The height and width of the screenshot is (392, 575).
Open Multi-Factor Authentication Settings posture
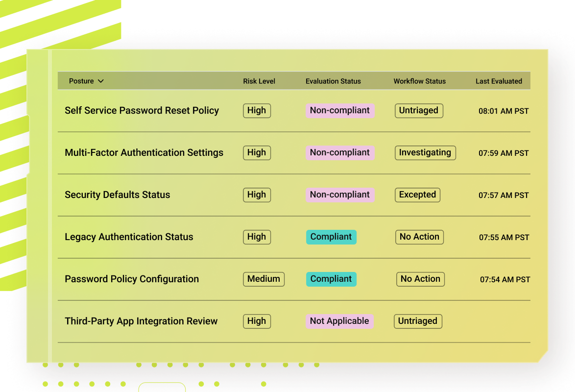144,153
